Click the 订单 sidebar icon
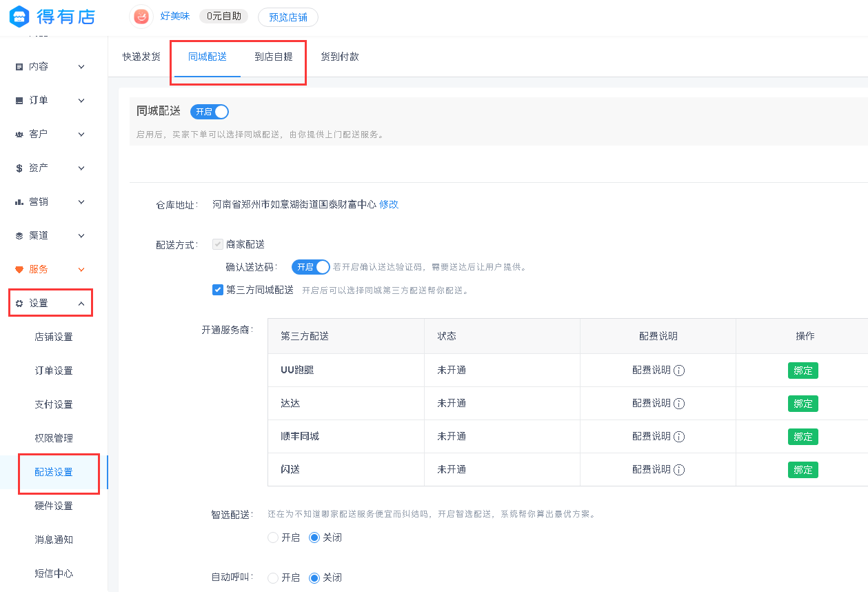This screenshot has height=592, width=868. click(19, 101)
